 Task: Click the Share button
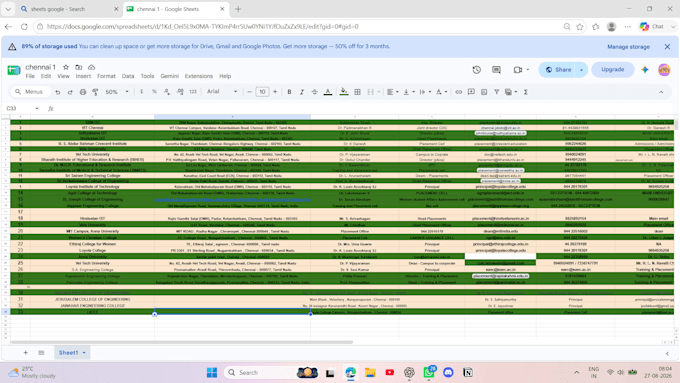(558, 70)
